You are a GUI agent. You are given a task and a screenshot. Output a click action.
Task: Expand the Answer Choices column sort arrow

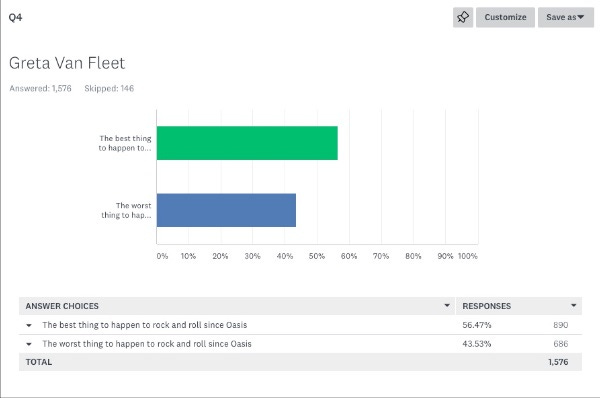pos(447,305)
